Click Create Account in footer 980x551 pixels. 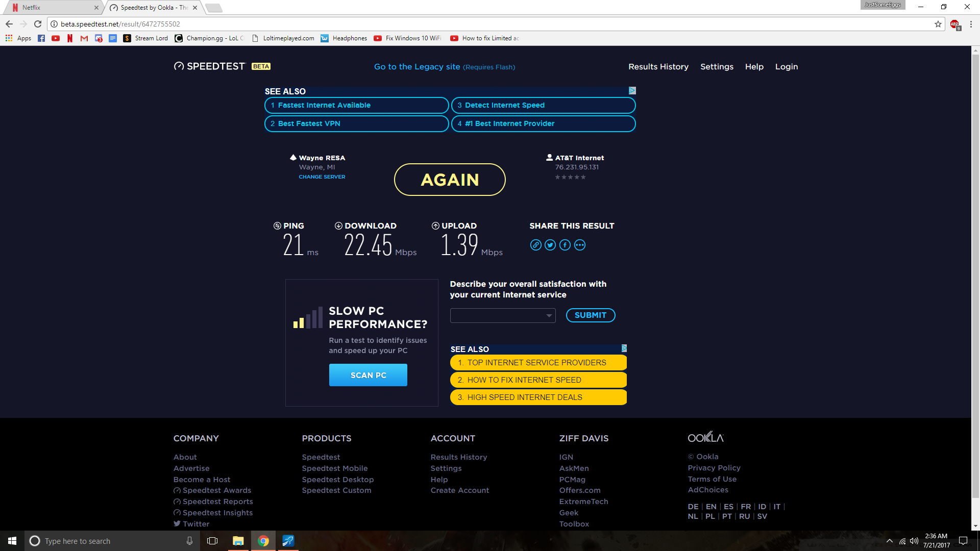click(459, 490)
